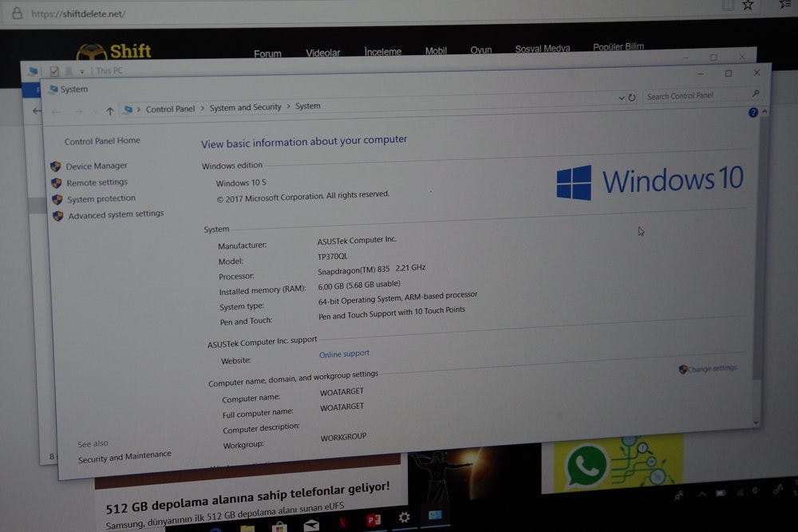Close the System window

click(757, 73)
